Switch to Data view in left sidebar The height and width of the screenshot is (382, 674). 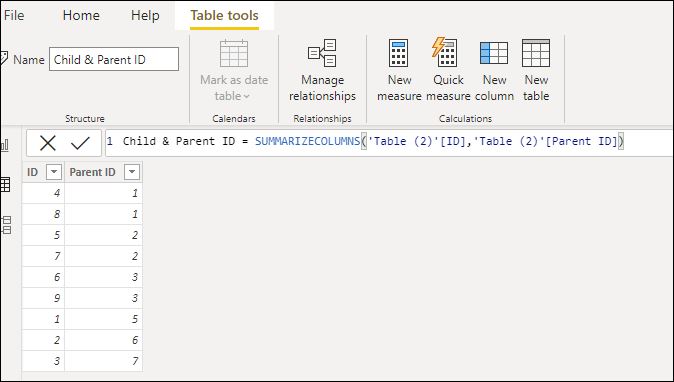click(x=5, y=184)
